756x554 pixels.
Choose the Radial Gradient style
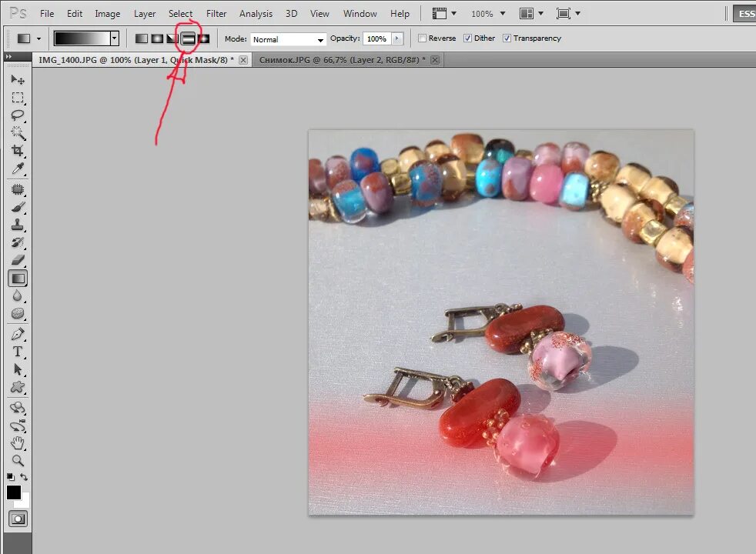click(x=157, y=38)
